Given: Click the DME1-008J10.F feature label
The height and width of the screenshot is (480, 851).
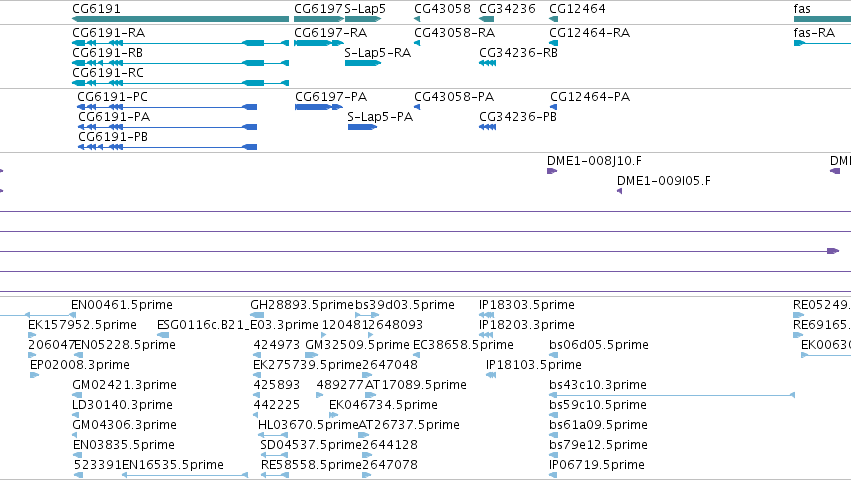Looking at the screenshot, I should [594, 161].
